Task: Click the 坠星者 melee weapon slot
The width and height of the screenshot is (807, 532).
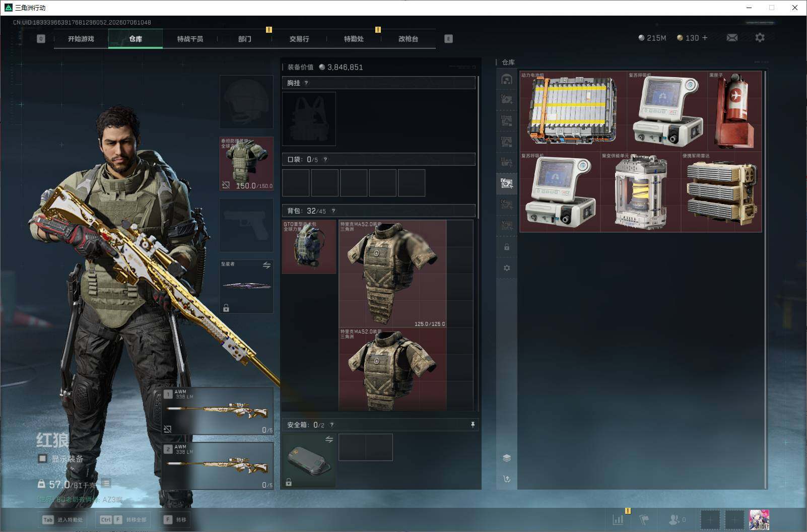Action: [x=246, y=287]
